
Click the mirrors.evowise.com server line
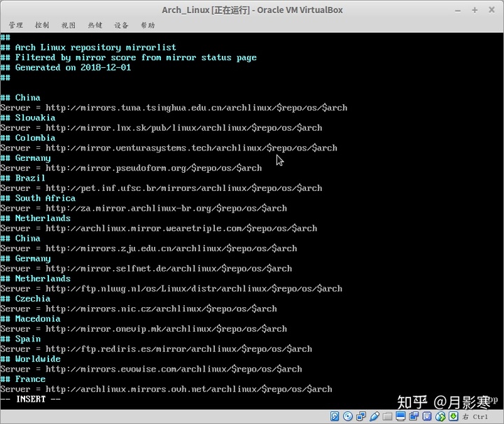point(151,369)
